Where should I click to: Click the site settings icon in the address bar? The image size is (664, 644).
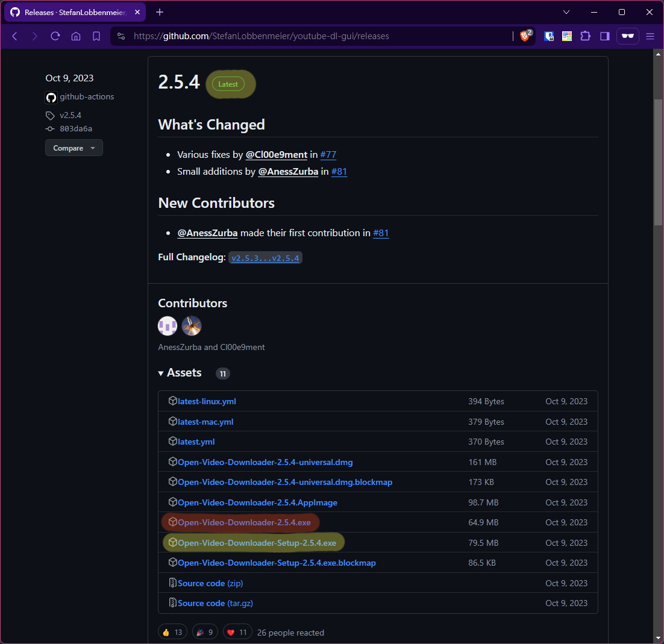coord(121,36)
